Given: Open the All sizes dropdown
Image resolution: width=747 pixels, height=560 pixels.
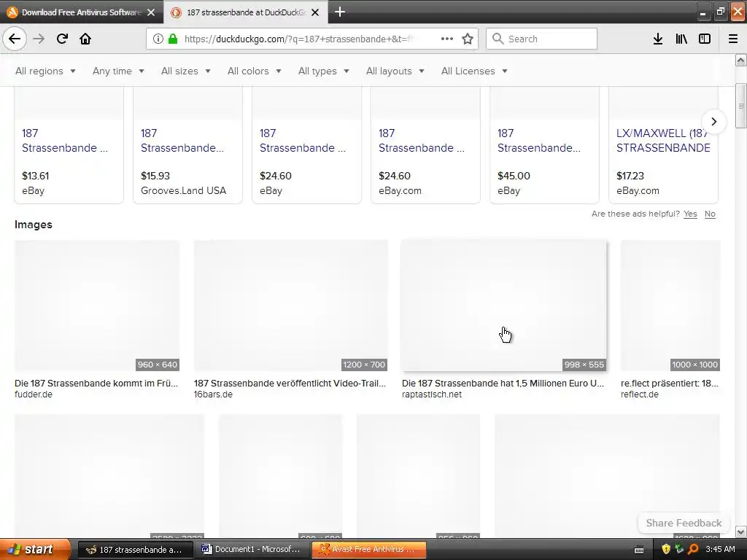Looking at the screenshot, I should 186,71.
